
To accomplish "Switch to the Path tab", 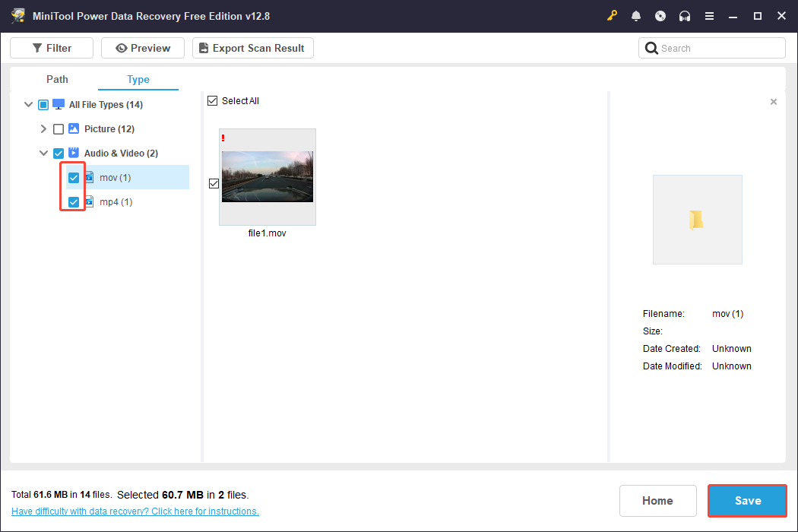I will click(x=56, y=79).
